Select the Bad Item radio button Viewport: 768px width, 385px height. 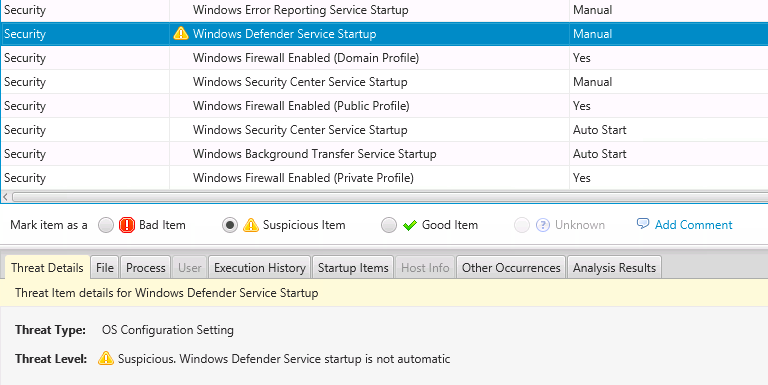(106, 225)
